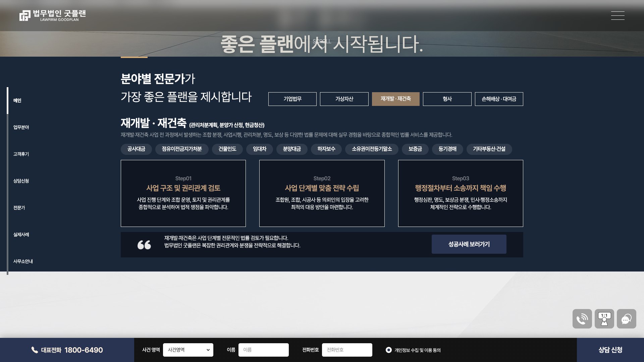This screenshot has height=362, width=644.
Task: Click the 건물인도 tag
Action: pyautogui.click(x=227, y=149)
